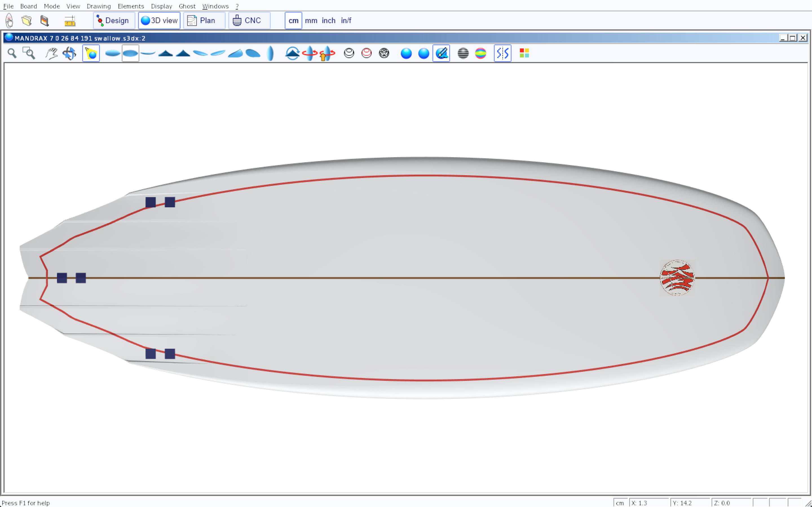The width and height of the screenshot is (812, 507).
Task: Toggle the brush decoration display icon
Action: coord(441,53)
